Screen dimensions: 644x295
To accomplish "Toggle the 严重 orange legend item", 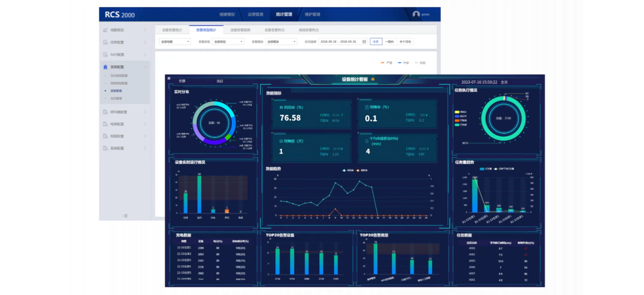I will 386,63.
